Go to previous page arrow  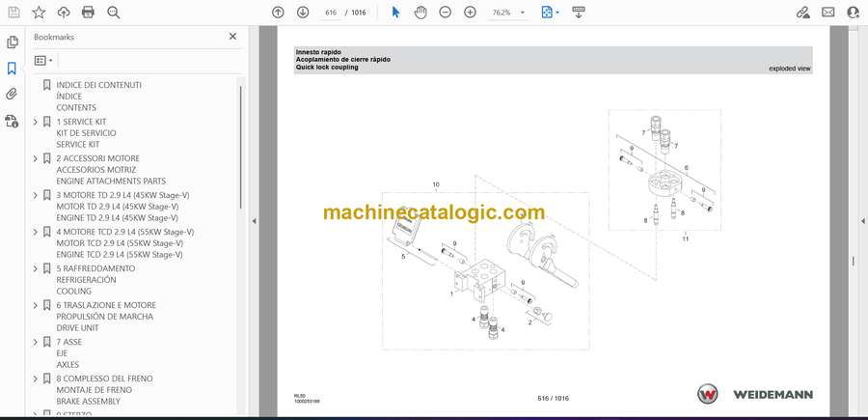point(278,13)
